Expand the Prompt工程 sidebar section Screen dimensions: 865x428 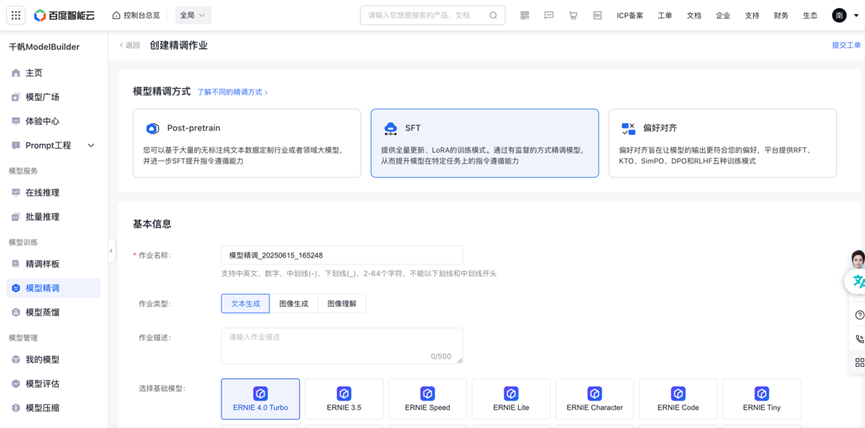[x=91, y=146]
